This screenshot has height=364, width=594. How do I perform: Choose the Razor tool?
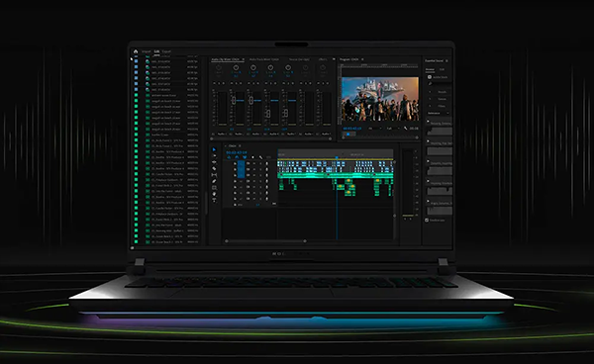tap(214, 168)
